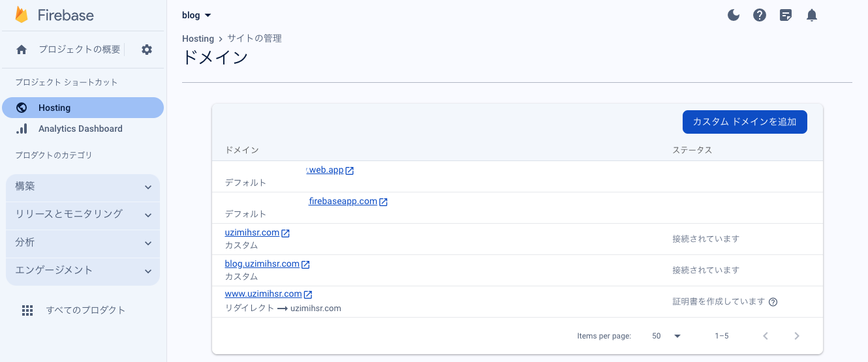Image resolution: width=868 pixels, height=362 pixels.
Task: Click the ドメイン page title
Action: coord(215,57)
